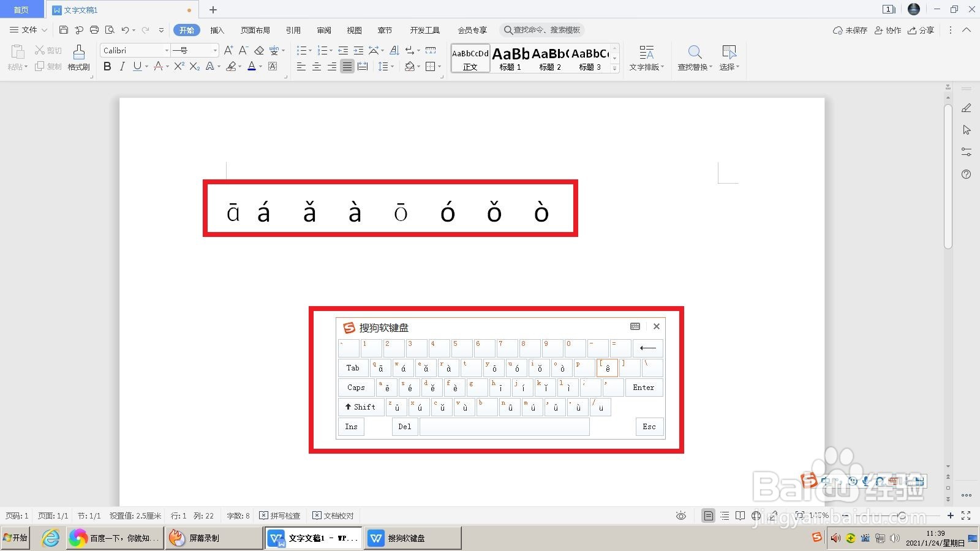This screenshot has width=980, height=551.
Task: Clear formatting with the eraser icon
Action: point(259,50)
